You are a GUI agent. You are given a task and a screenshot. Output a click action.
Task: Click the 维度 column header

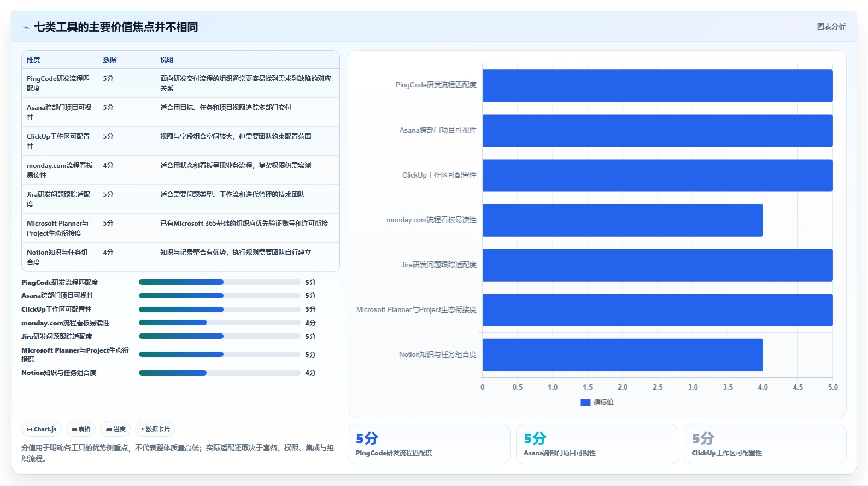(33, 60)
